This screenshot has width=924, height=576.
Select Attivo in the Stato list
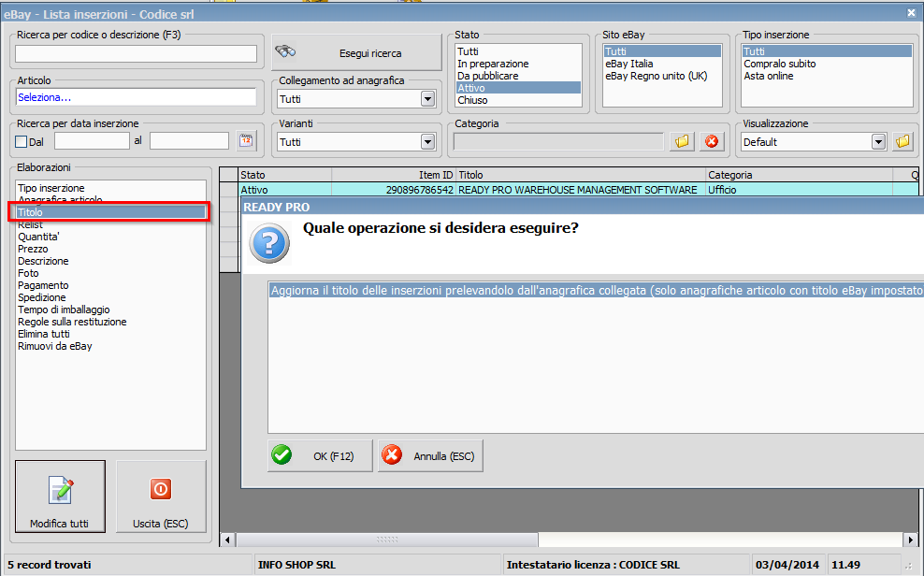(x=518, y=88)
